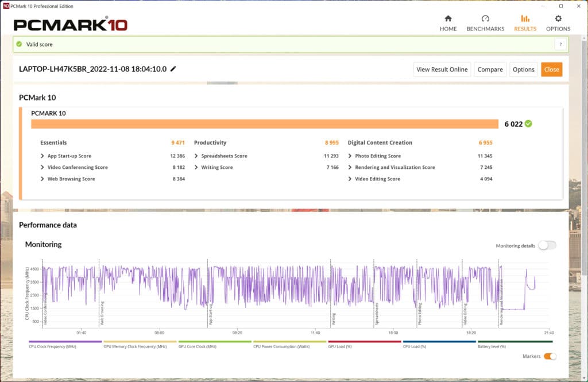Expand the App Start-up Score row
588x382 pixels.
pyautogui.click(x=42, y=156)
